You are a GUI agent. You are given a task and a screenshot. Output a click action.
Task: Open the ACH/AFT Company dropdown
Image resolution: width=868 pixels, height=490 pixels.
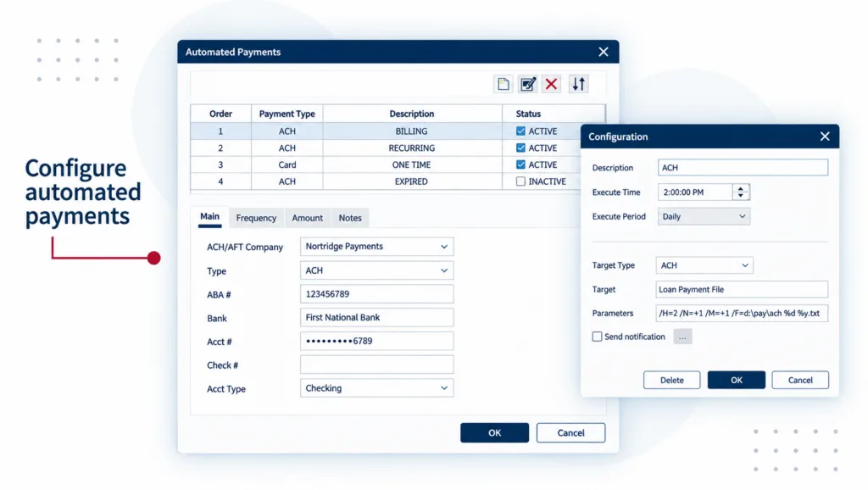point(377,247)
